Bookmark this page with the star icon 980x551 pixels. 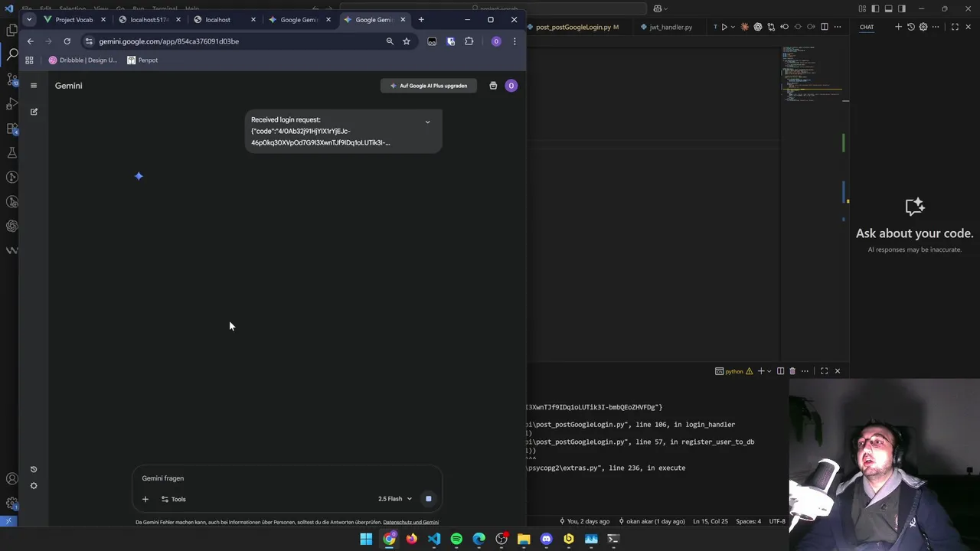[x=407, y=41]
